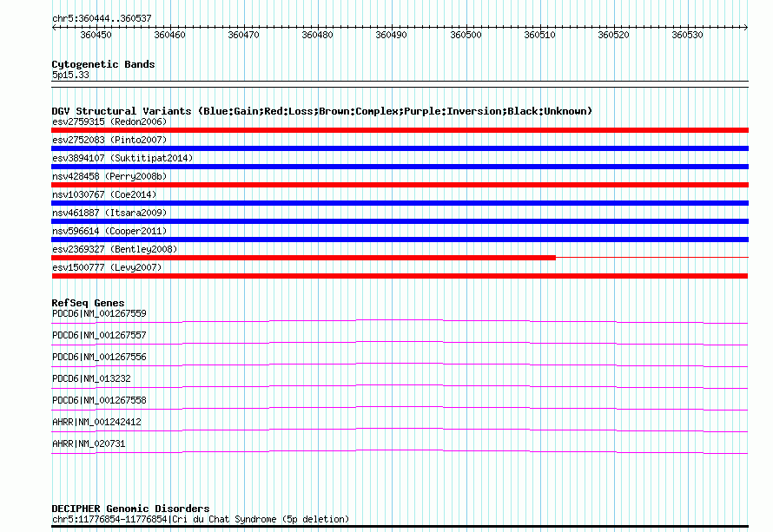Select ruler tick label 360470

243,35
